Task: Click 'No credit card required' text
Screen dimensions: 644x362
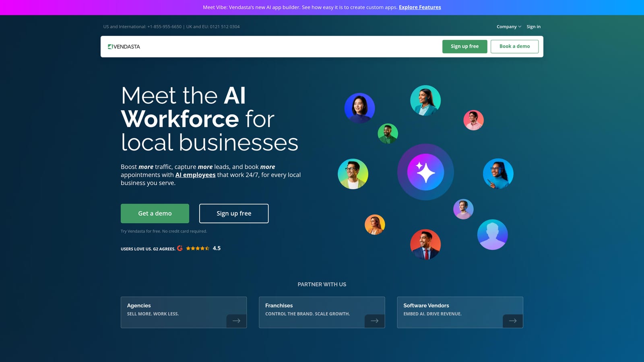Action: tap(184, 231)
